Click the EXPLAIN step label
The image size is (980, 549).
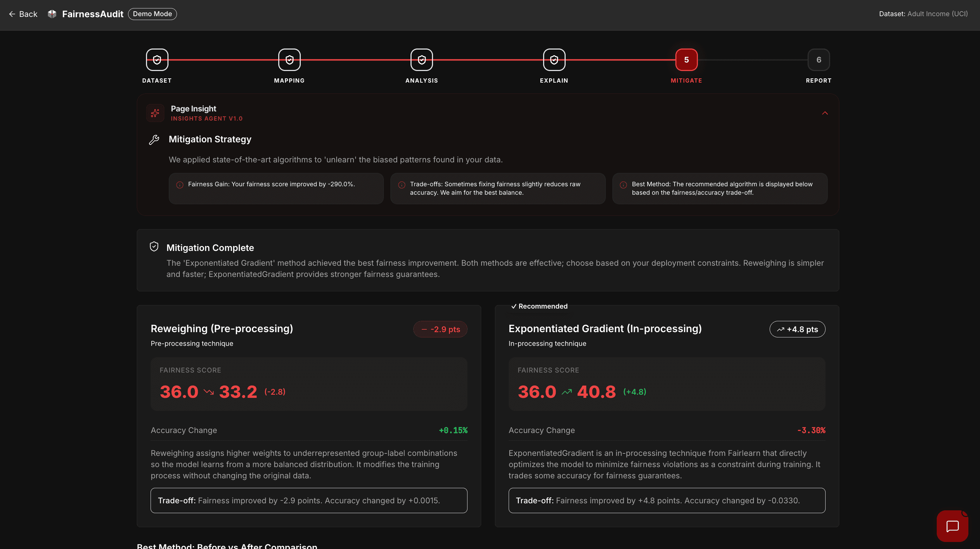pos(554,80)
